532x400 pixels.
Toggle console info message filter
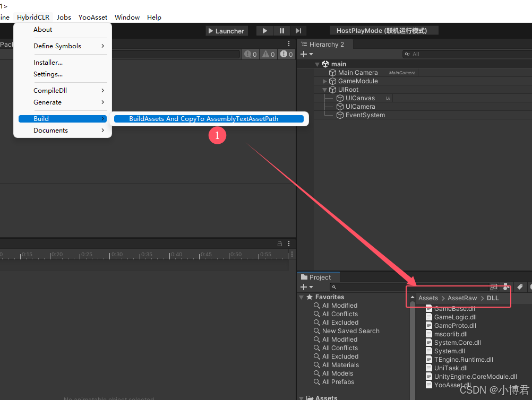[x=251, y=54]
